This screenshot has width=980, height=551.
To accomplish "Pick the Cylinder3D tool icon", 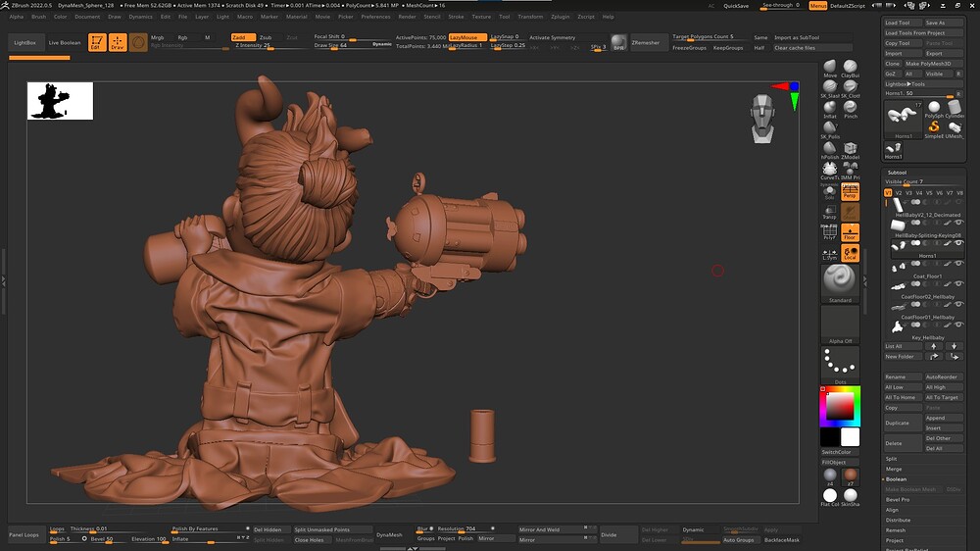I will [955, 108].
